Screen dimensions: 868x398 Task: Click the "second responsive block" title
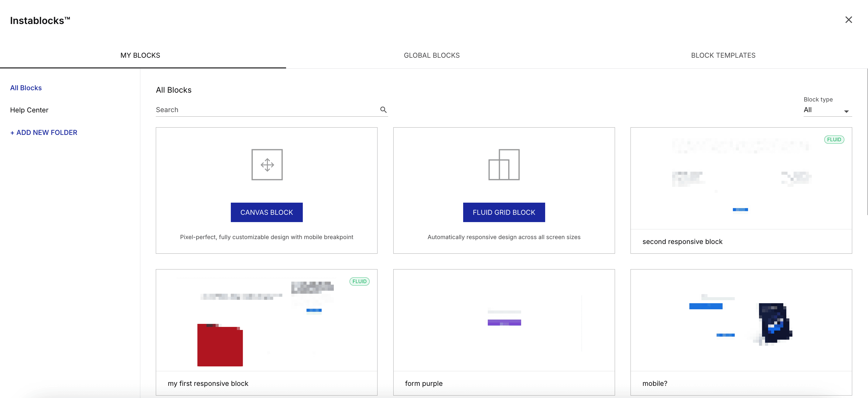(x=682, y=242)
